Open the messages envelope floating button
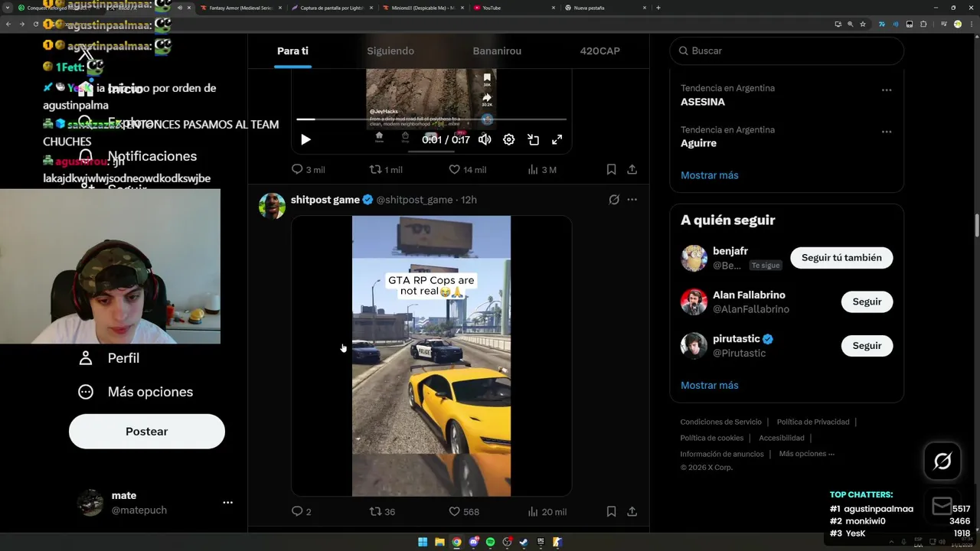Image resolution: width=980 pixels, height=551 pixels. pyautogui.click(x=942, y=506)
